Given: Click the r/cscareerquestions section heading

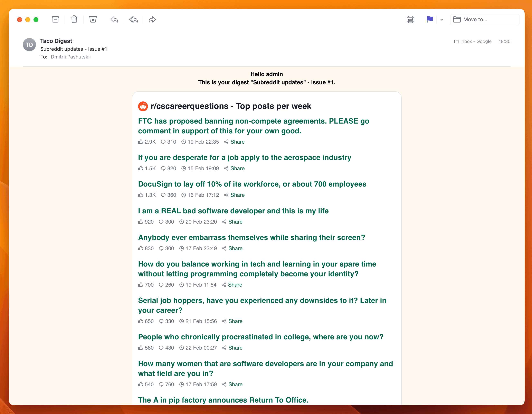Looking at the screenshot, I should pos(231,106).
